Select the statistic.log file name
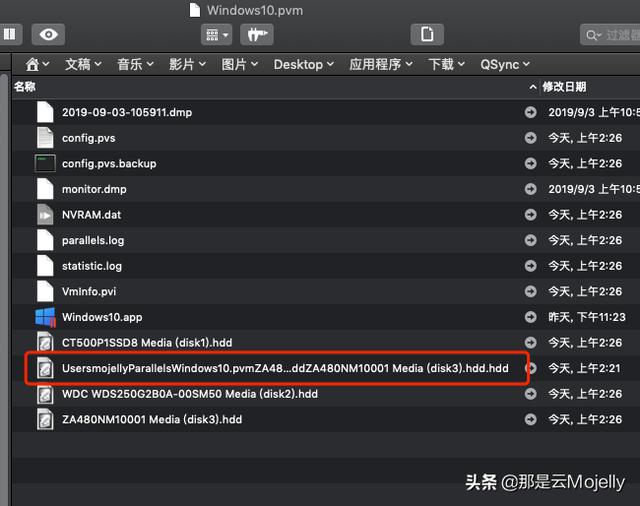The height and width of the screenshot is (506, 640). point(92,266)
